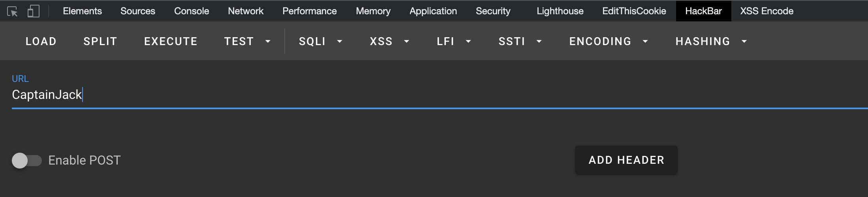This screenshot has width=868, height=197.
Task: Open the HASHING dropdown
Action: [x=711, y=42]
